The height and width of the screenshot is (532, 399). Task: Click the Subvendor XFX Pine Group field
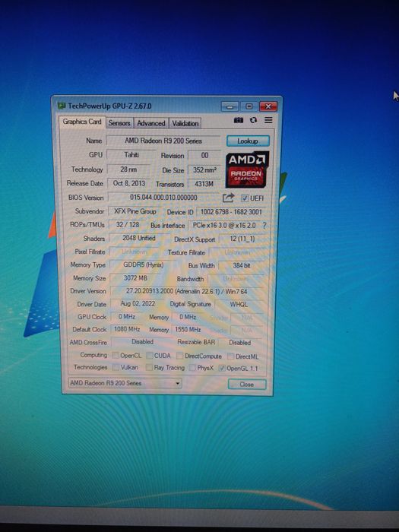coord(135,211)
